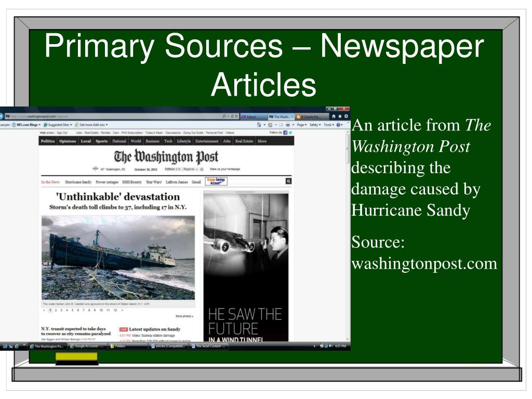Open the Edition Regional dropdown
The image size is (532, 399).
coord(191,169)
